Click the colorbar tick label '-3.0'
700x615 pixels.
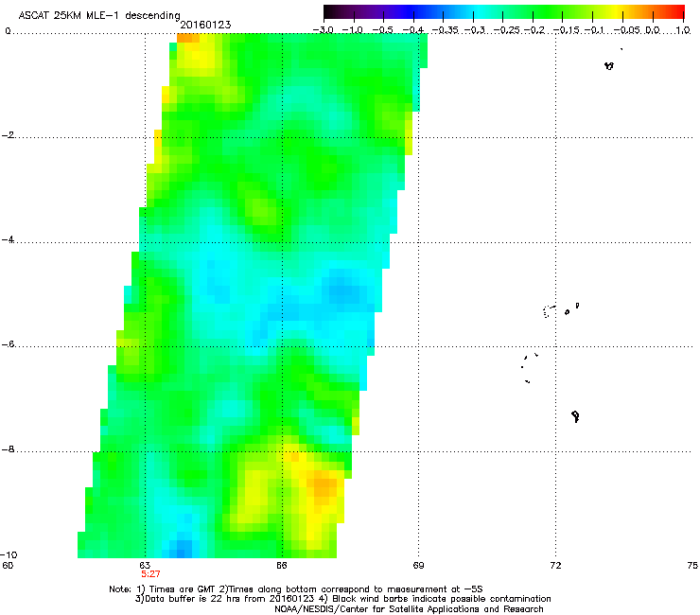(324, 30)
